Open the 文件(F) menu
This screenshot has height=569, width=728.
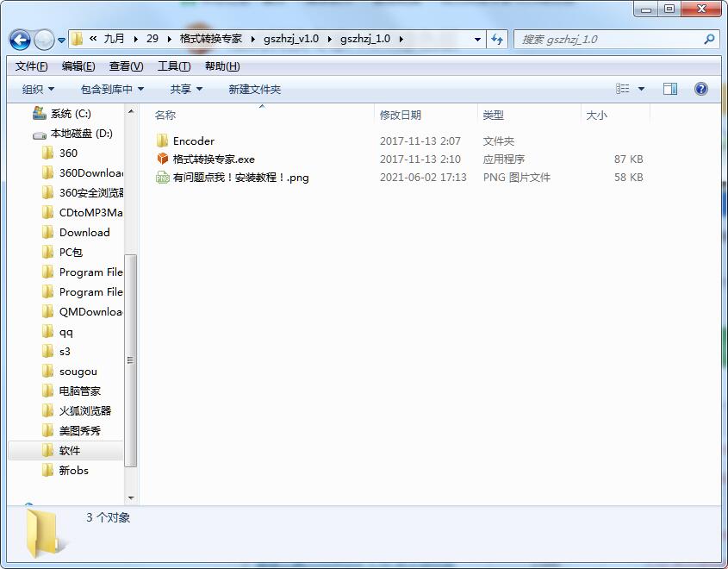[31, 66]
